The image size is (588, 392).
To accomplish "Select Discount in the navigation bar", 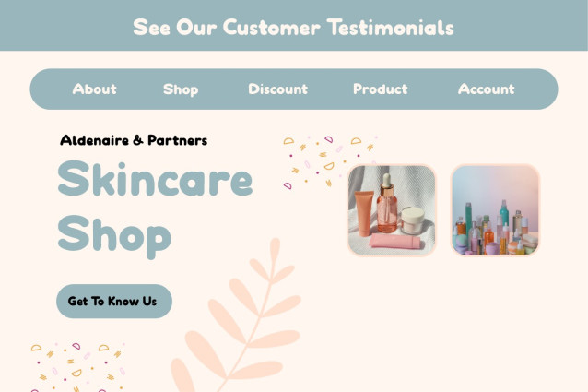I will pyautogui.click(x=277, y=89).
